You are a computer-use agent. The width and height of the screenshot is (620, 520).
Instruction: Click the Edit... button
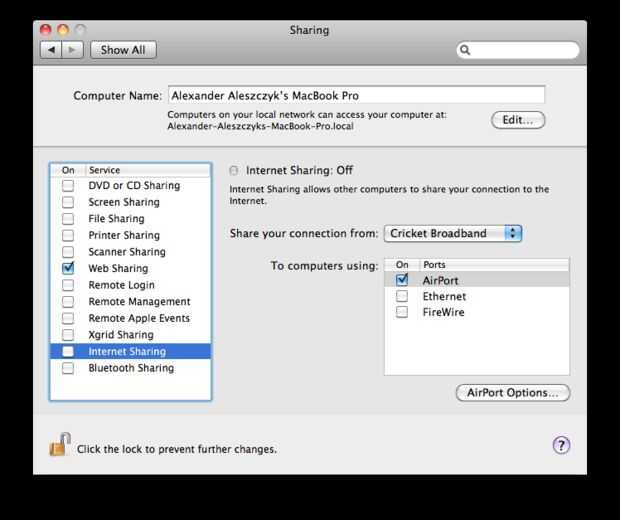click(x=518, y=120)
